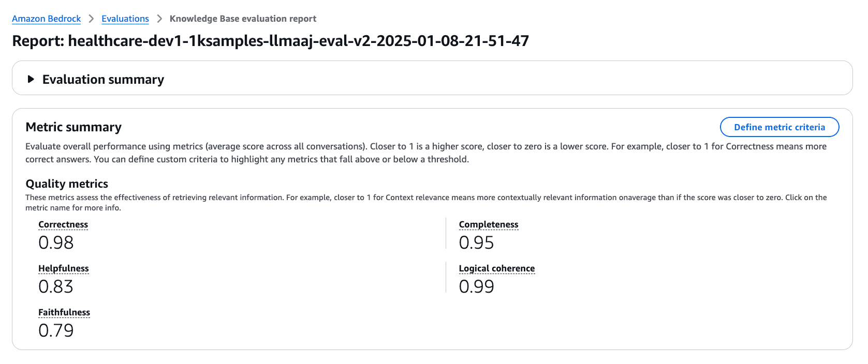868x364 pixels.
Task: Click the Helpfulness score 0.83
Action: [x=56, y=286]
